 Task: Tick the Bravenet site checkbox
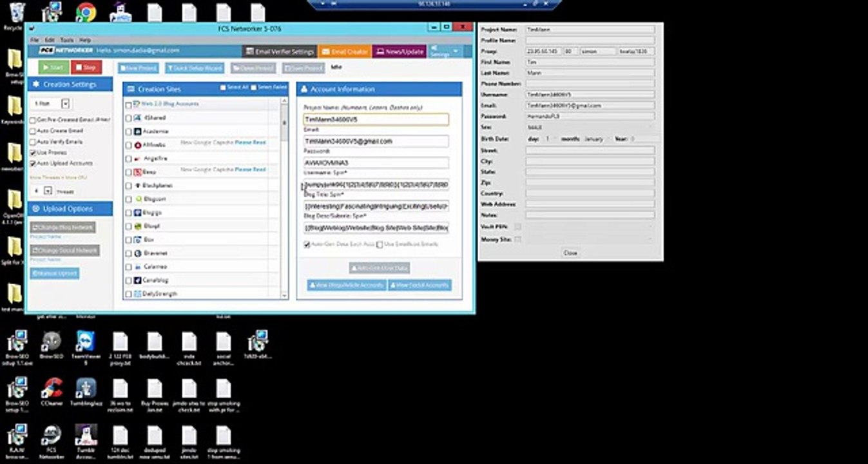pos(128,253)
